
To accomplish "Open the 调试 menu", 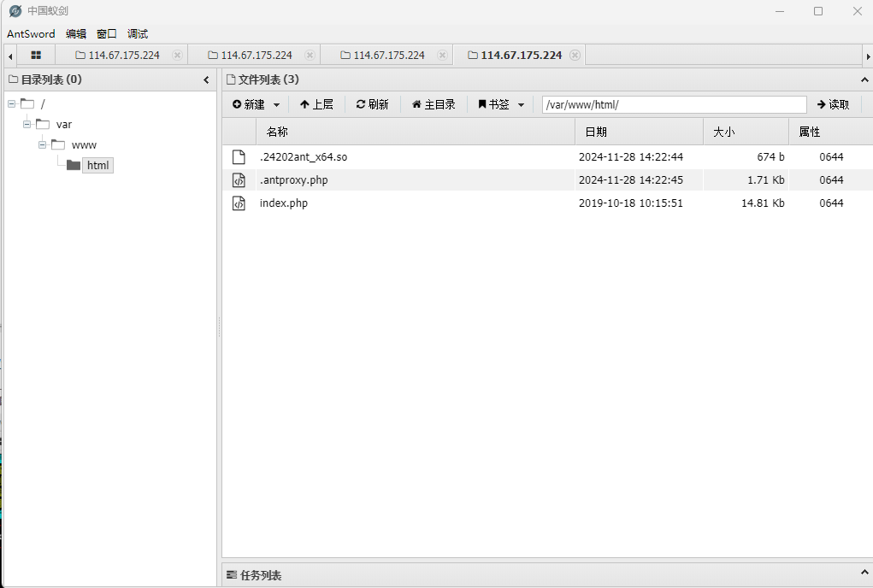I will coord(138,34).
